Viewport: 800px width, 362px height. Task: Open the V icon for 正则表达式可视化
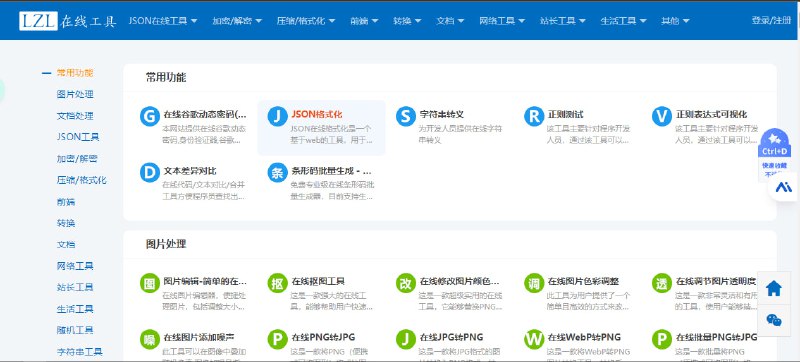pyautogui.click(x=662, y=117)
